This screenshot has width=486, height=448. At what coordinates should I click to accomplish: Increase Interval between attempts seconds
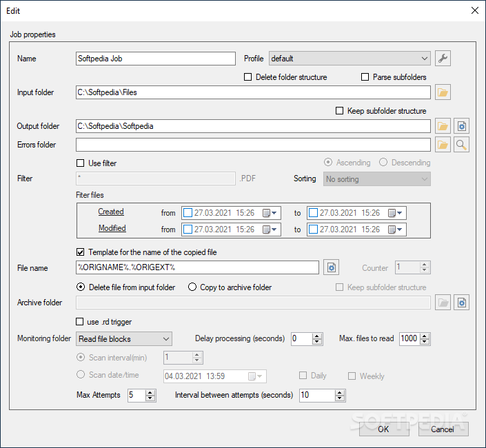pyautogui.click(x=340, y=393)
